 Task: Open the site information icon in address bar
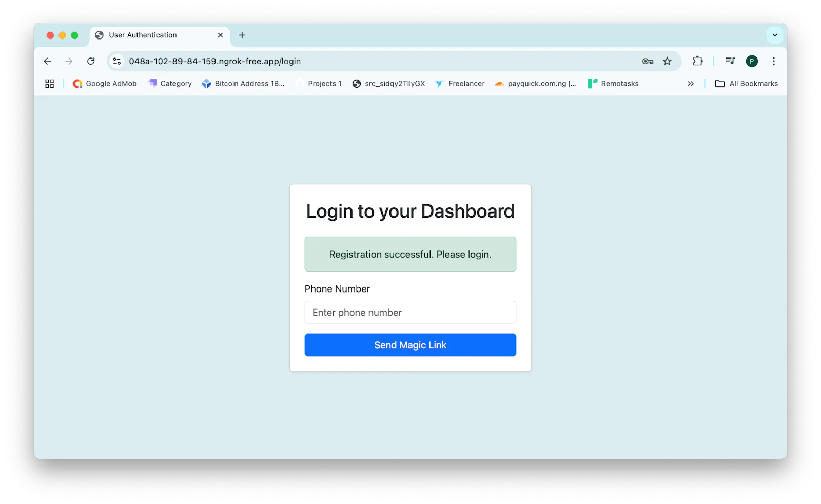tap(116, 61)
